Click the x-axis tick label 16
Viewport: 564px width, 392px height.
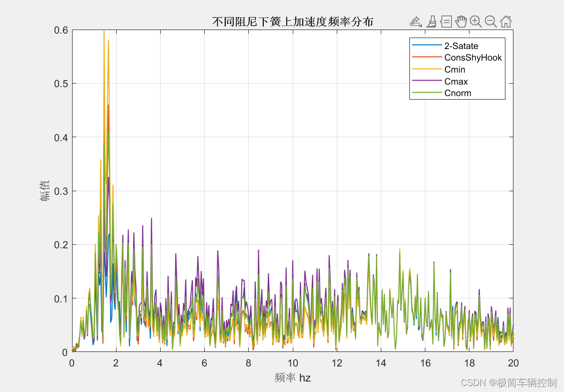tap(425, 363)
